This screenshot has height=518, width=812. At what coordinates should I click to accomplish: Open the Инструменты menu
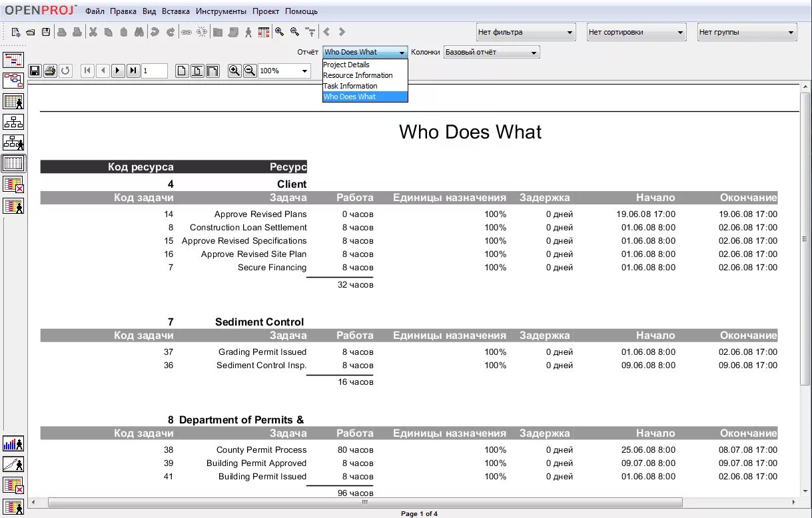[221, 11]
